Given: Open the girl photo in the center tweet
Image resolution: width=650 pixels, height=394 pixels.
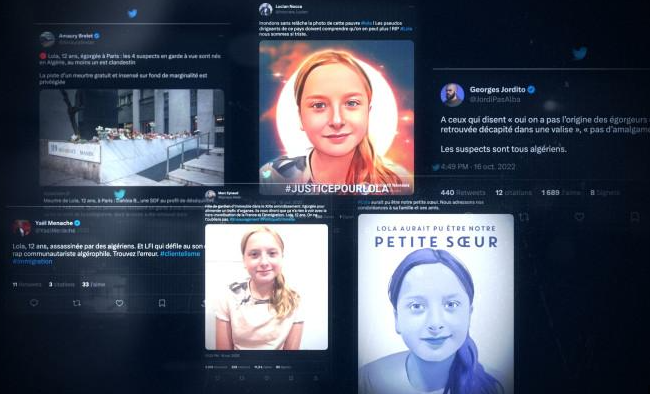Looking at the screenshot, I should 267,287.
